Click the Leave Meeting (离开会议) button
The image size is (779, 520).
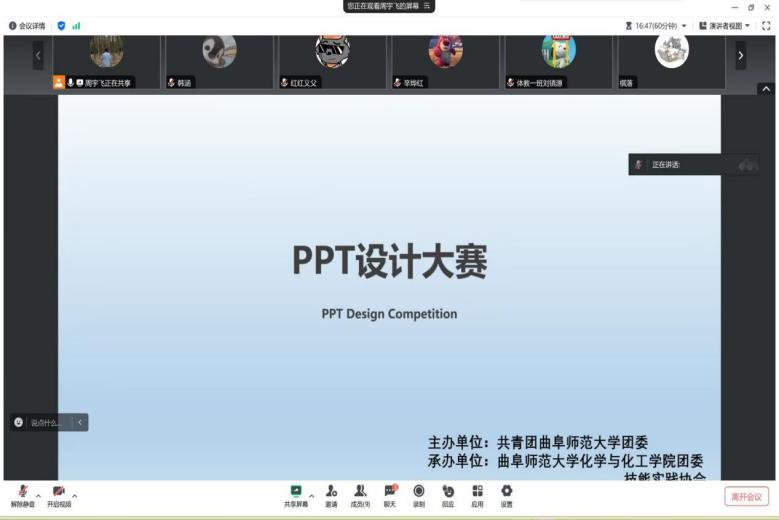pos(746,496)
